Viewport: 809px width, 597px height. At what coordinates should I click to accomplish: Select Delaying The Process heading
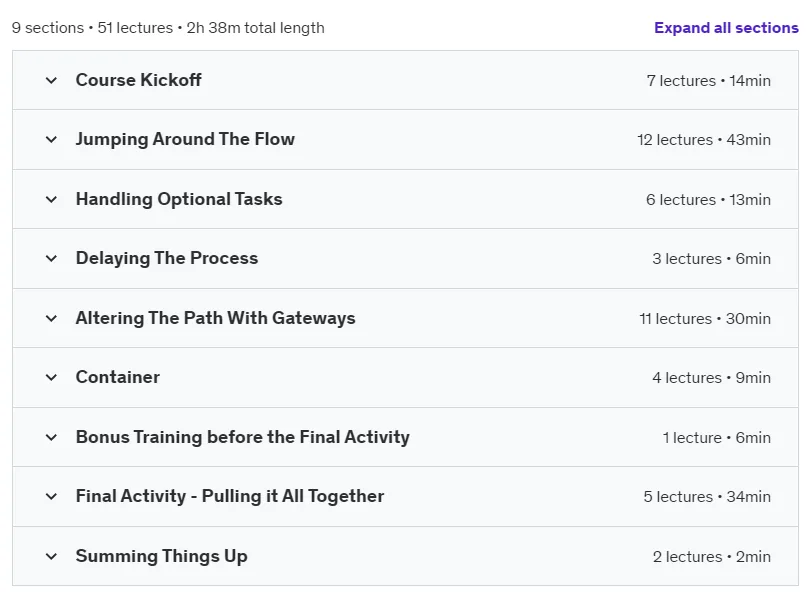[167, 258]
